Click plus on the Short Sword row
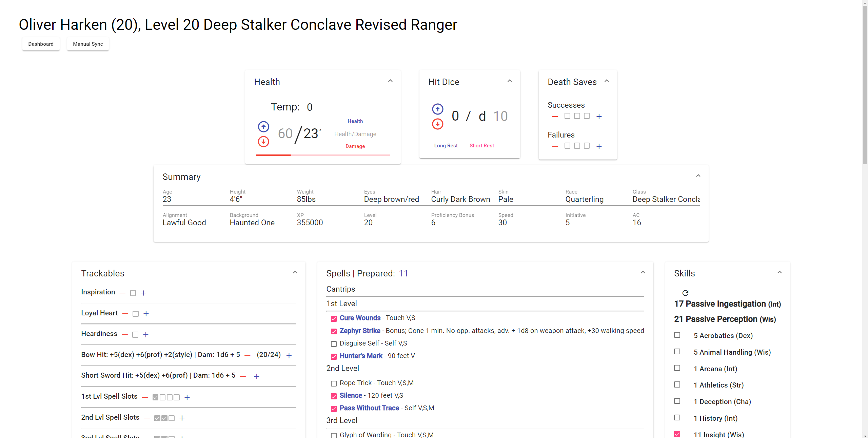Viewport: 868px width, 438px height. pyautogui.click(x=257, y=376)
